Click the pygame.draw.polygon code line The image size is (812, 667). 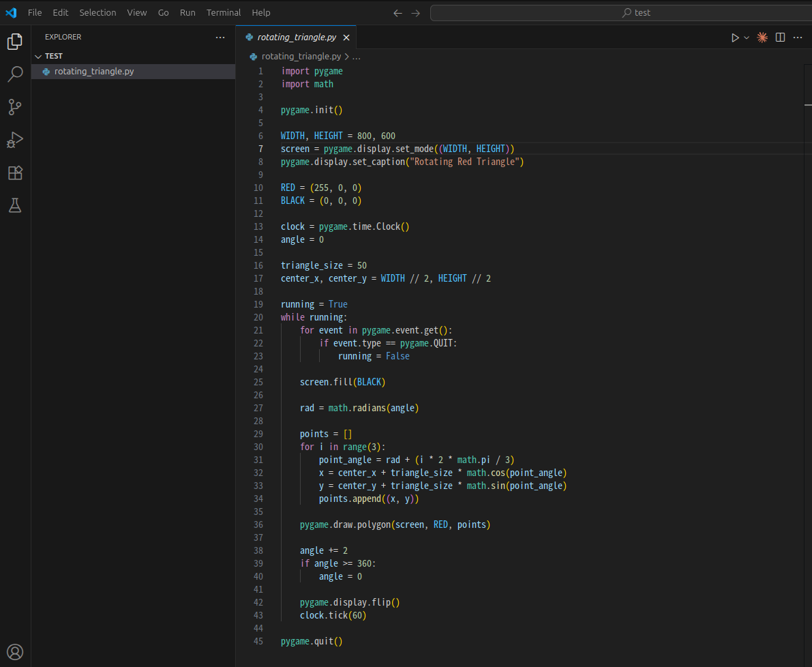395,524
